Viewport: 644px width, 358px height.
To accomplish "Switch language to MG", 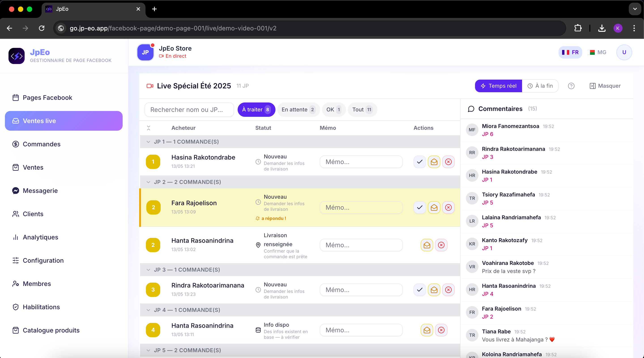I will [x=598, y=52].
